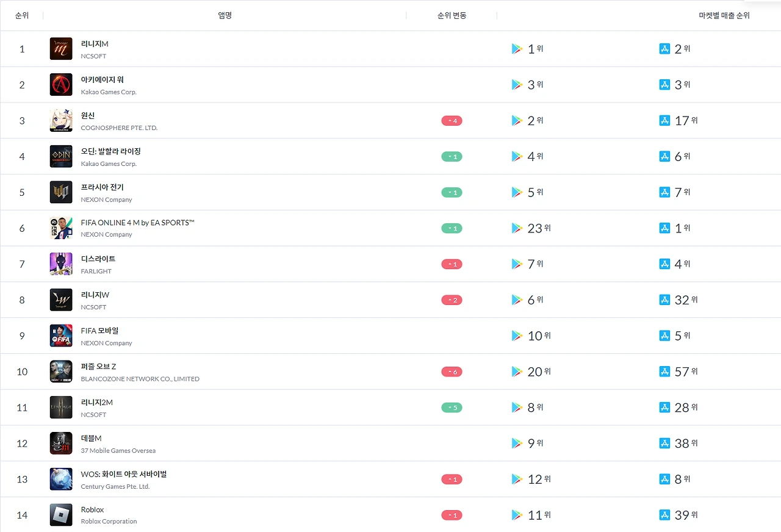Click the 리니지W app icon
Viewport: 781px width, 532px height.
tap(61, 300)
